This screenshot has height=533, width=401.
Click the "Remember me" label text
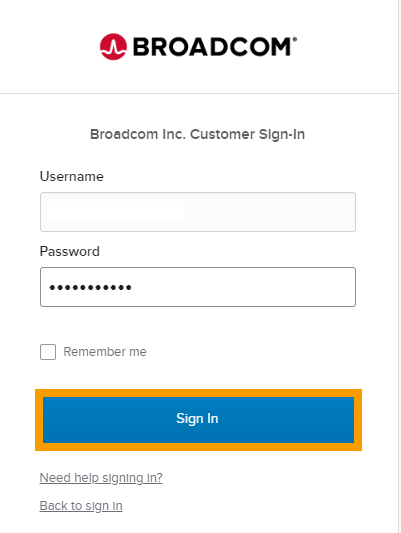(x=105, y=352)
